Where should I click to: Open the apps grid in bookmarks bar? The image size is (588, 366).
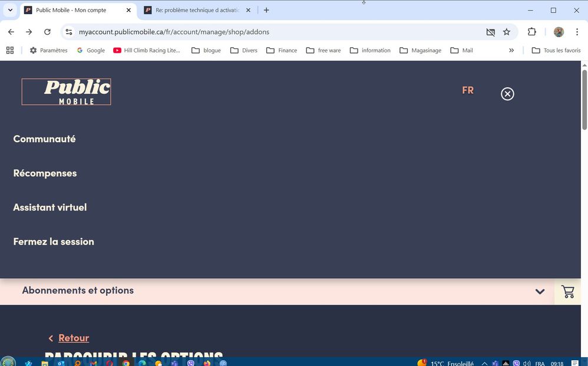[x=9, y=50]
